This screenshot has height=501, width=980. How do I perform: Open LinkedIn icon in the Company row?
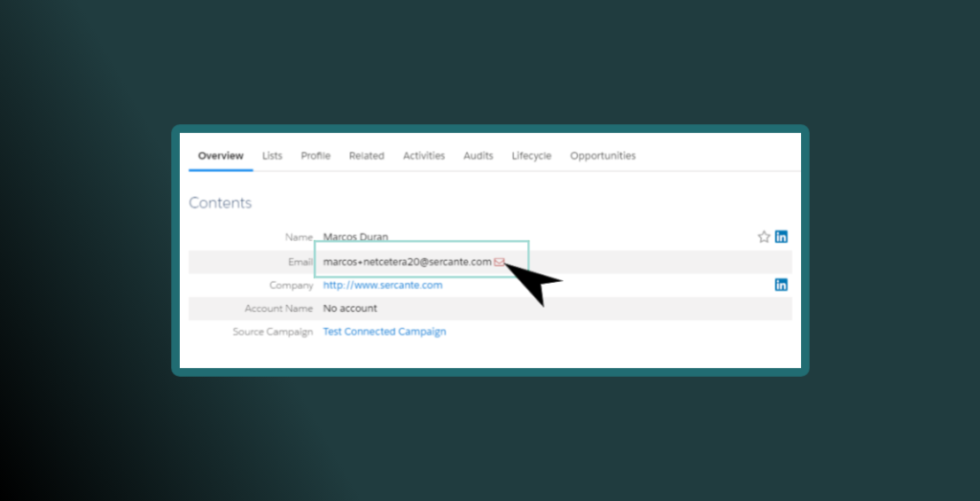[781, 285]
